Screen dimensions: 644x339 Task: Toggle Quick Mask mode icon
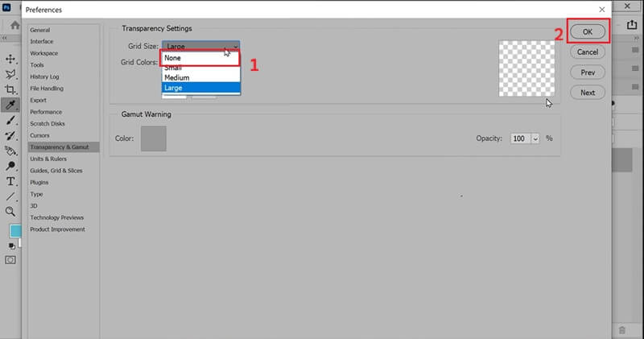pyautogui.click(x=10, y=260)
